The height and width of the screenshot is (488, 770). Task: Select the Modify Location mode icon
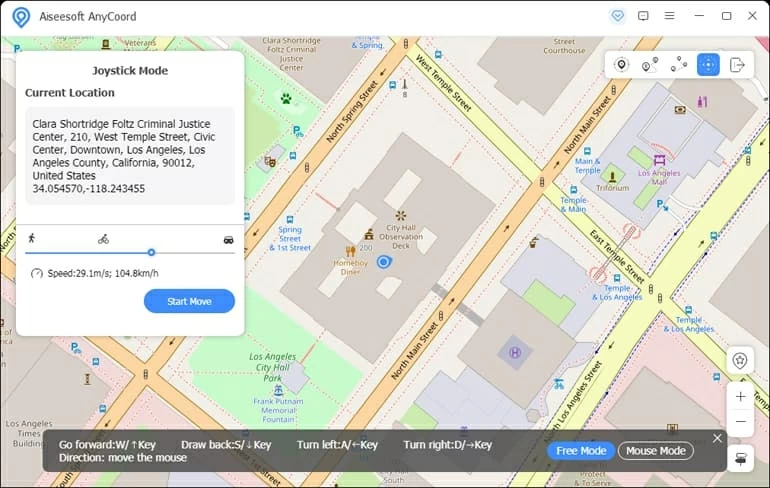621,65
